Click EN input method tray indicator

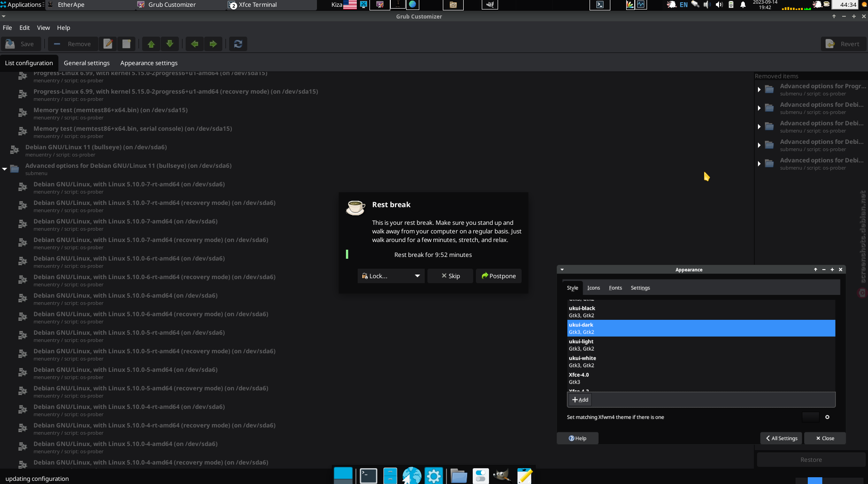pos(684,5)
